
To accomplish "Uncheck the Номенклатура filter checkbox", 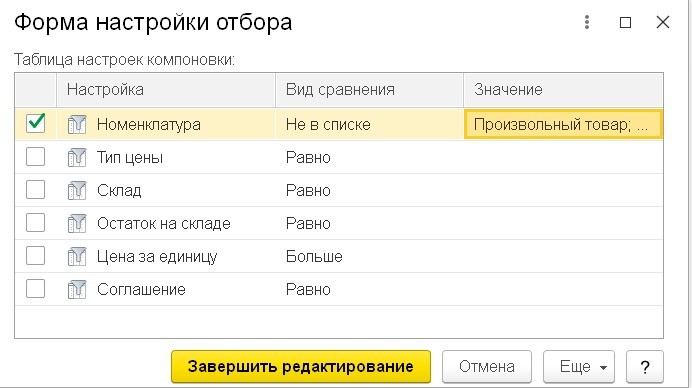I will tap(35, 123).
